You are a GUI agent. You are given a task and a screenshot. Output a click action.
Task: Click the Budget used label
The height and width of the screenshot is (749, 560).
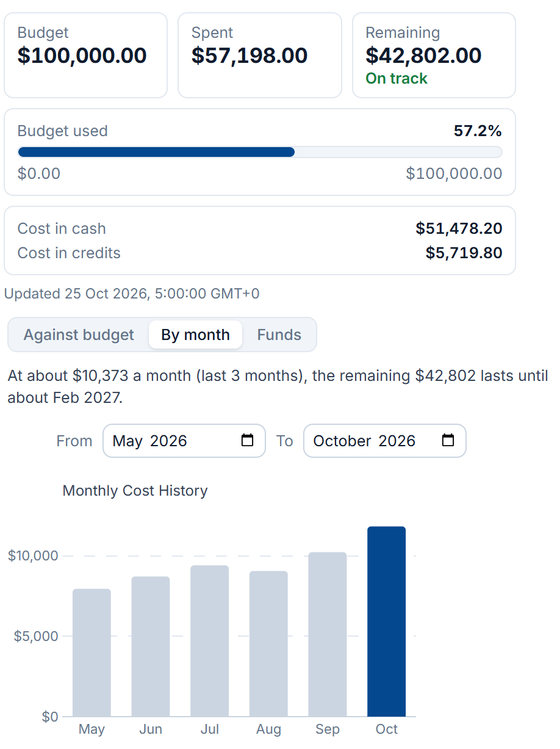coord(62,131)
